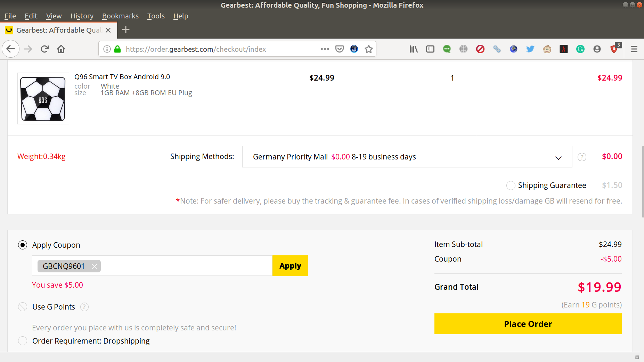The width and height of the screenshot is (644, 362).
Task: Click the Coupon -$5.00 discount value
Action: click(x=611, y=259)
